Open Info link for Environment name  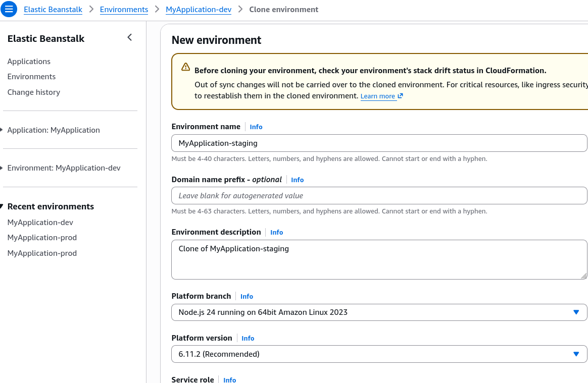click(256, 127)
